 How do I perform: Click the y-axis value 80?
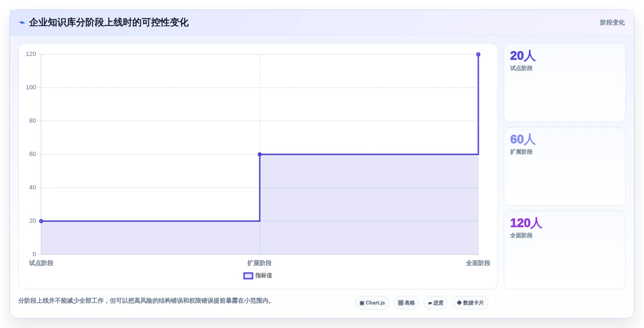coord(32,121)
